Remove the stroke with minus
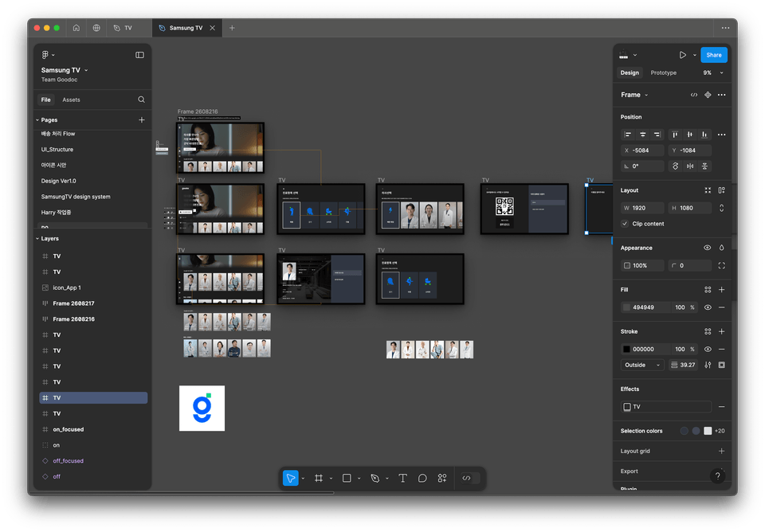765x532 pixels. [x=722, y=349]
